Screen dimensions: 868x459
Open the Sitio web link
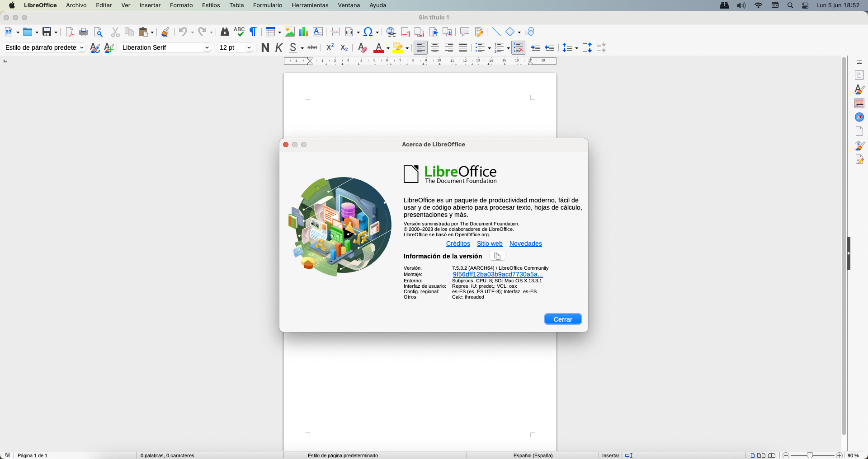pyautogui.click(x=490, y=244)
